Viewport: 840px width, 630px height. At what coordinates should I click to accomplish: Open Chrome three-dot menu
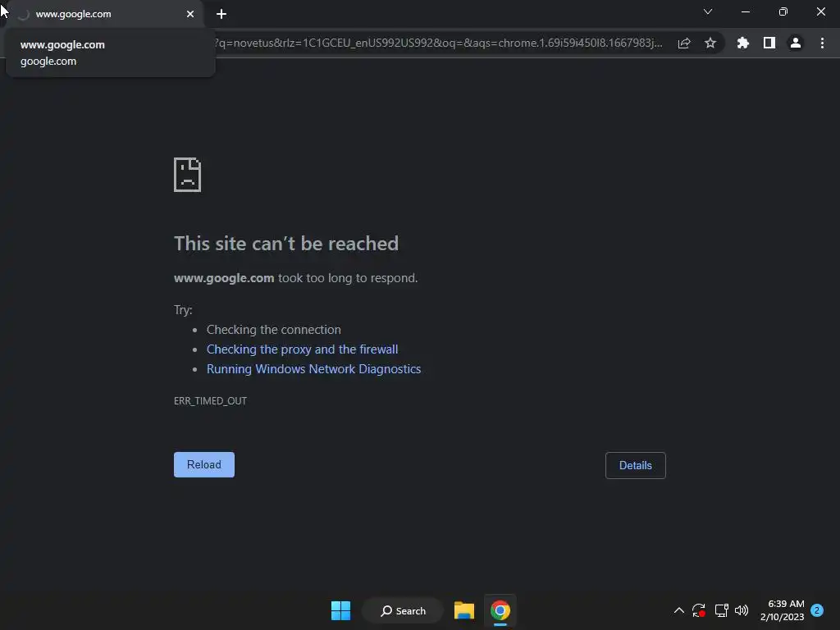pos(822,43)
